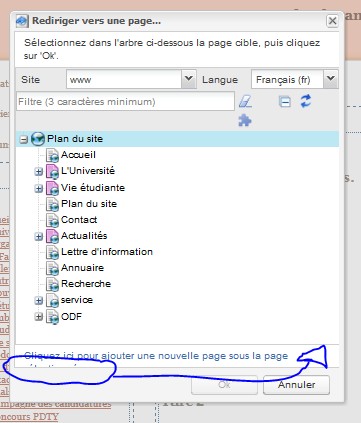Click the L'Université page icon
The width and height of the screenshot is (361, 423).
(52, 171)
